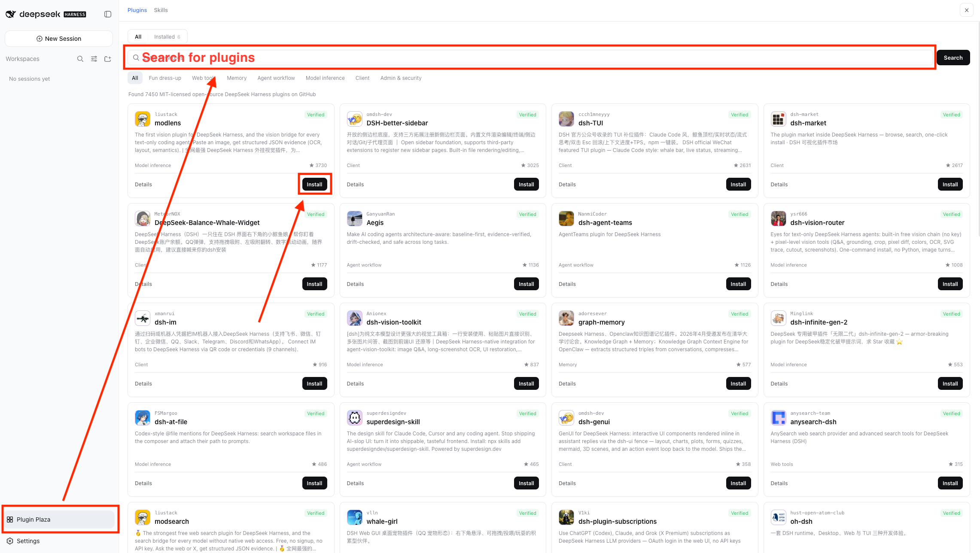The height and width of the screenshot is (553, 980).
Task: Open the superdesign-skill plugin avatar
Action: pos(355,418)
